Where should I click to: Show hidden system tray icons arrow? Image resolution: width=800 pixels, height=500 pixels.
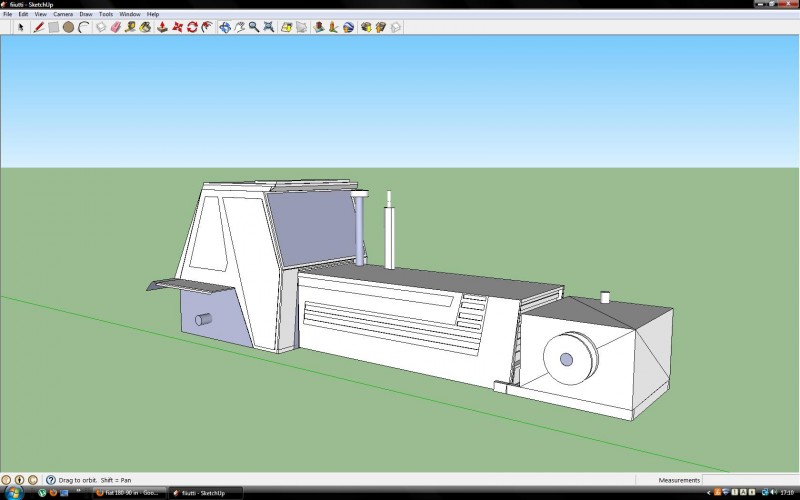[709, 493]
